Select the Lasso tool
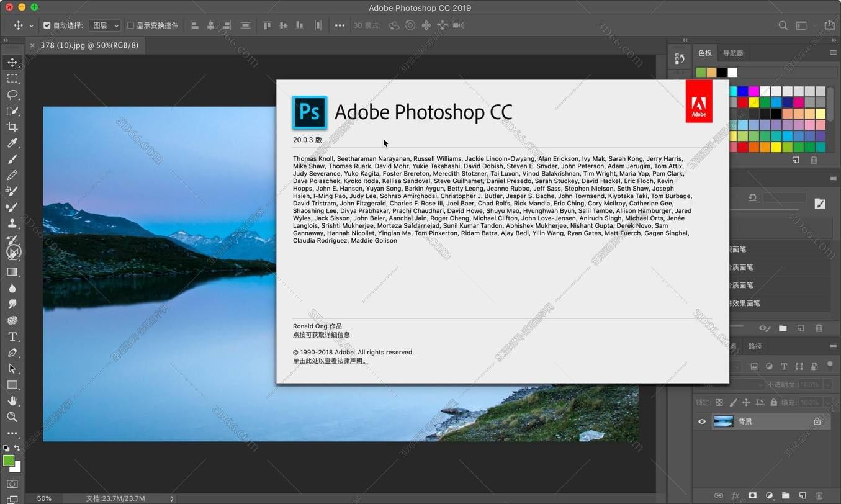This screenshot has width=841, height=504. (12, 94)
